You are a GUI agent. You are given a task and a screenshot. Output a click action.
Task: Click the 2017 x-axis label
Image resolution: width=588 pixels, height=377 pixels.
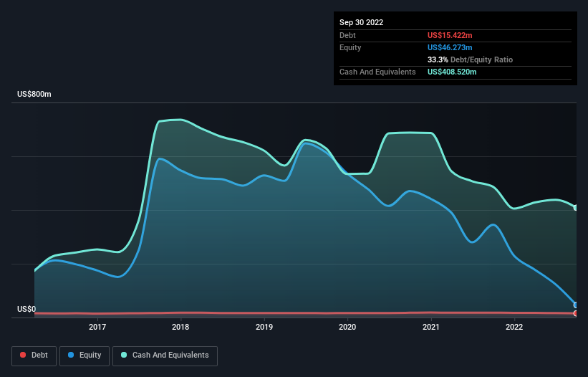(97, 327)
